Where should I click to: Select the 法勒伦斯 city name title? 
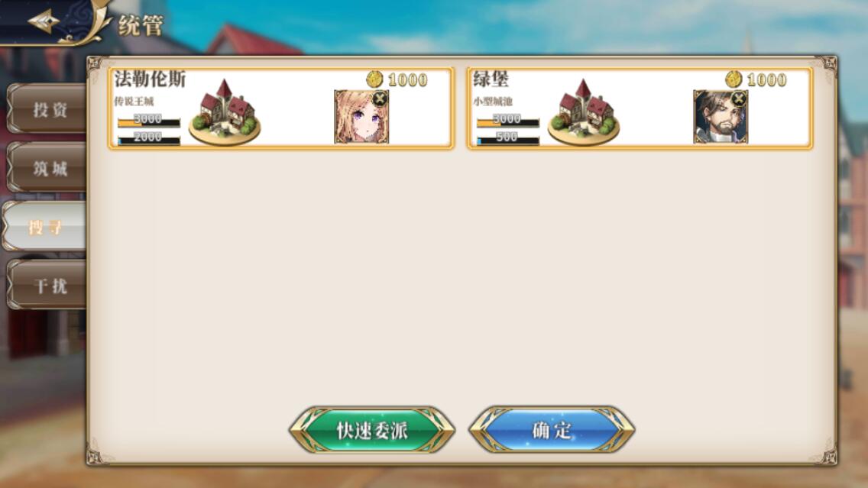tap(150, 79)
